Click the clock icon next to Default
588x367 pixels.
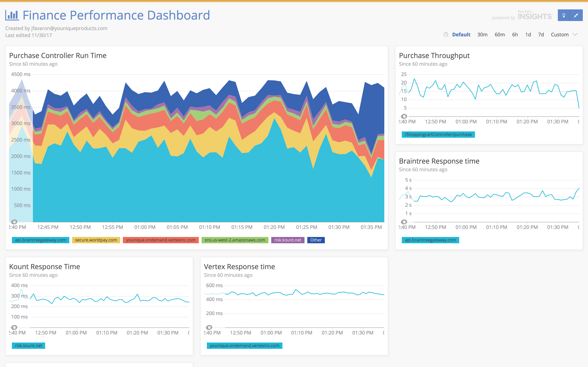[x=446, y=34]
